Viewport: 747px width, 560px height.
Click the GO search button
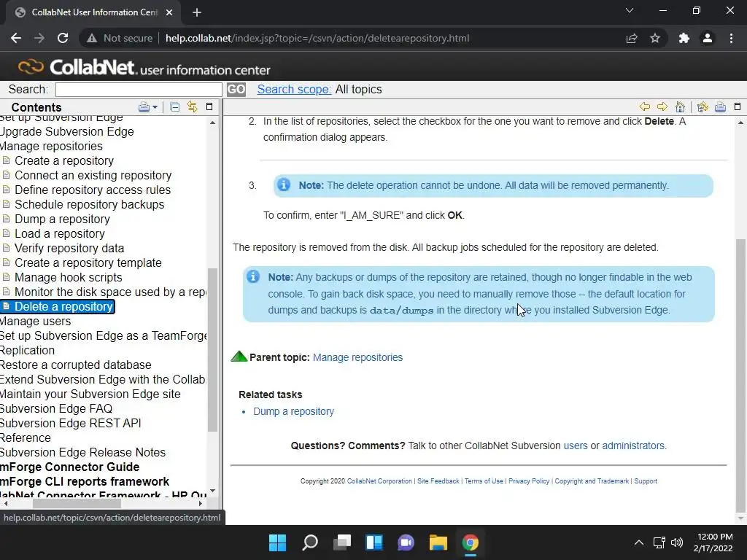(x=236, y=90)
